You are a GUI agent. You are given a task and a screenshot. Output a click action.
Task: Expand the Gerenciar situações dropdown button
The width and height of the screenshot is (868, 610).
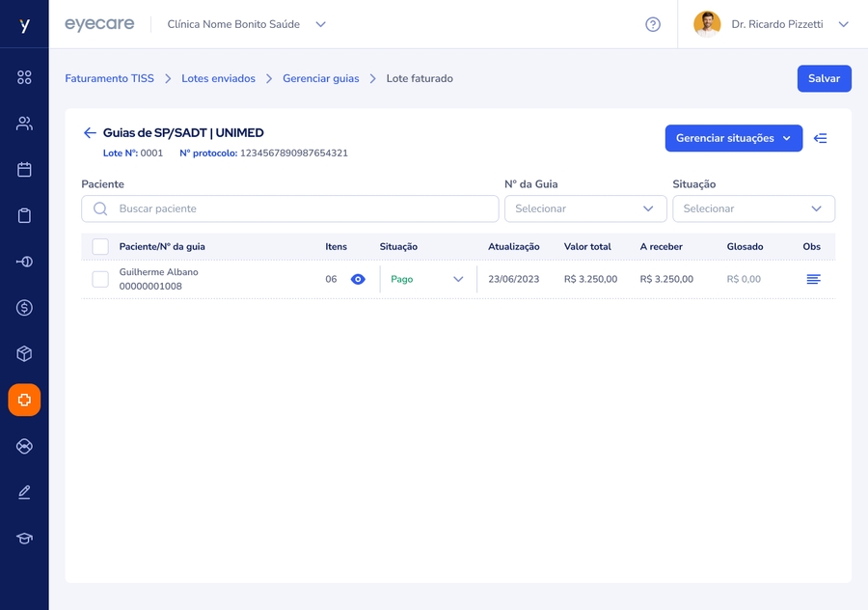click(733, 138)
